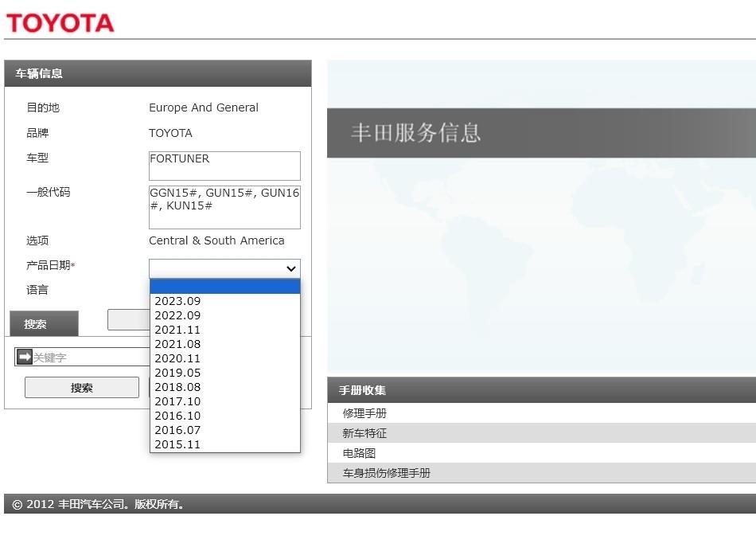The width and height of the screenshot is (756, 559).
Task: Click the 丰田服务信息 banner title
Action: tap(415, 133)
